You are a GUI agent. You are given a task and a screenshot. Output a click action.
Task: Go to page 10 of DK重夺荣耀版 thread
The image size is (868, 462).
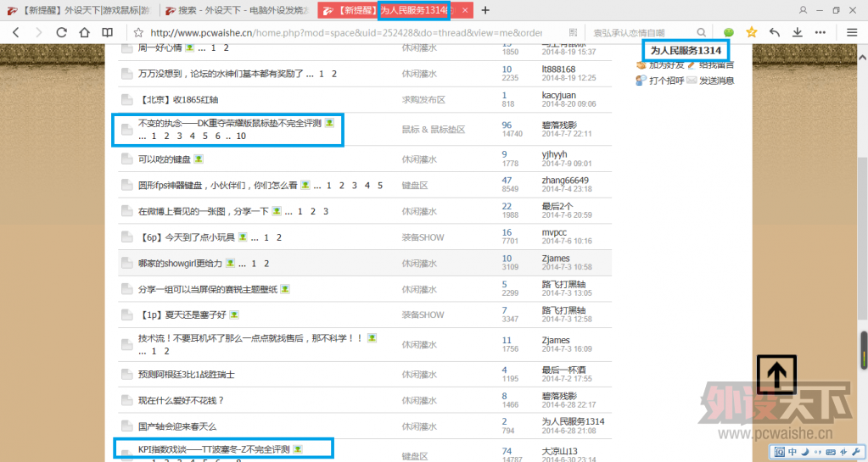tap(241, 136)
